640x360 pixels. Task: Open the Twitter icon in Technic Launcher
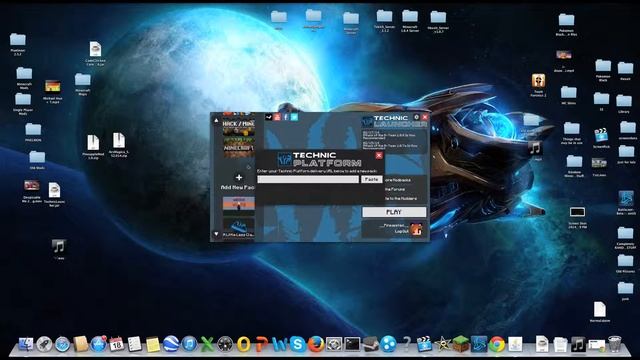(294, 117)
